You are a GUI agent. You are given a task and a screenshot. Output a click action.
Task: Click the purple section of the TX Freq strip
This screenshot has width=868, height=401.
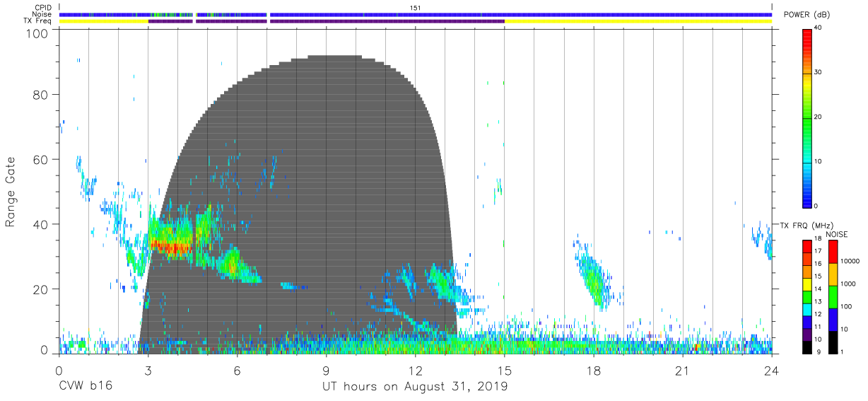(x=325, y=21)
